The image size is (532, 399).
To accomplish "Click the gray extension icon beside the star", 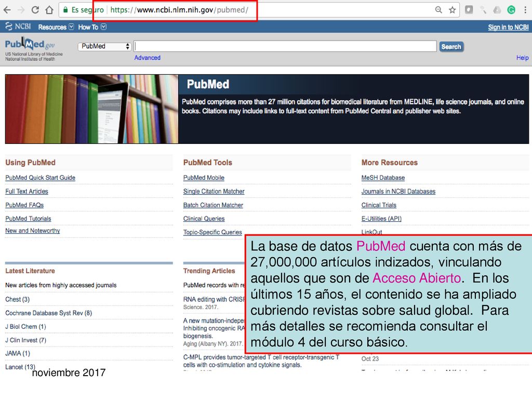I will click(x=469, y=10).
